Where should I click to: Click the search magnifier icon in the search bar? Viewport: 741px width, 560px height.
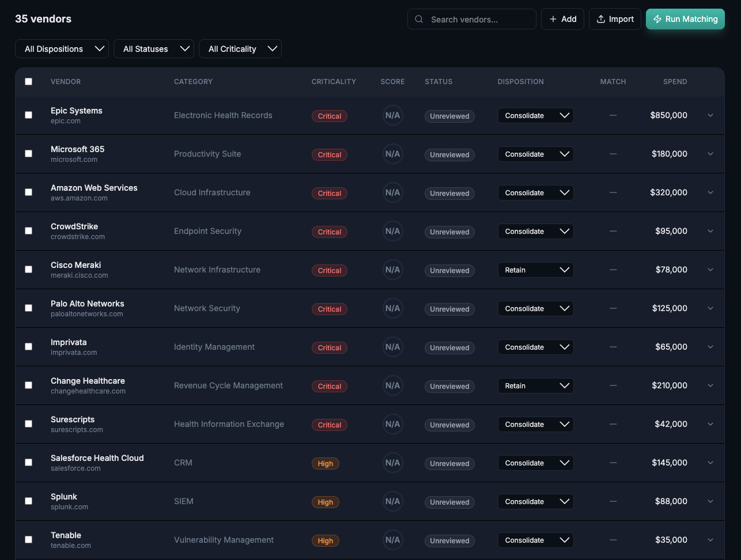[419, 19]
